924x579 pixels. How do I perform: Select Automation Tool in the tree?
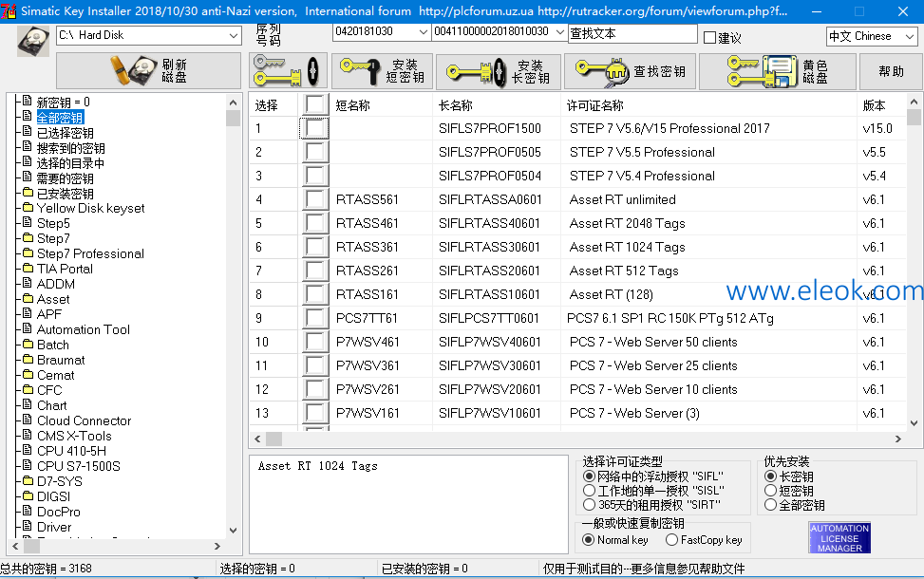[83, 329]
